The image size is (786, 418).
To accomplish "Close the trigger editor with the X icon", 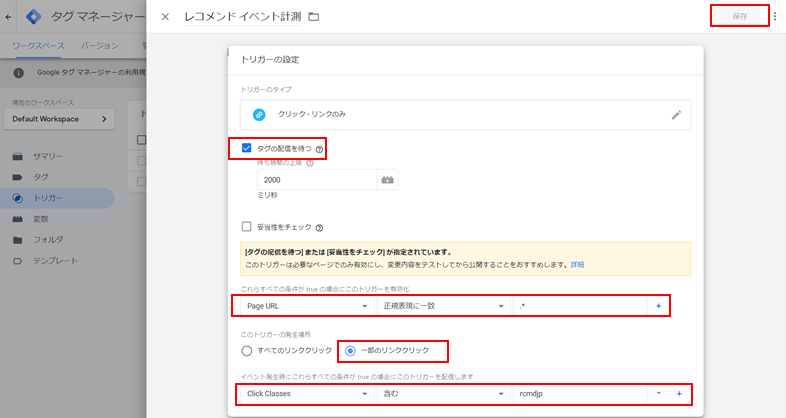I will pos(165,17).
